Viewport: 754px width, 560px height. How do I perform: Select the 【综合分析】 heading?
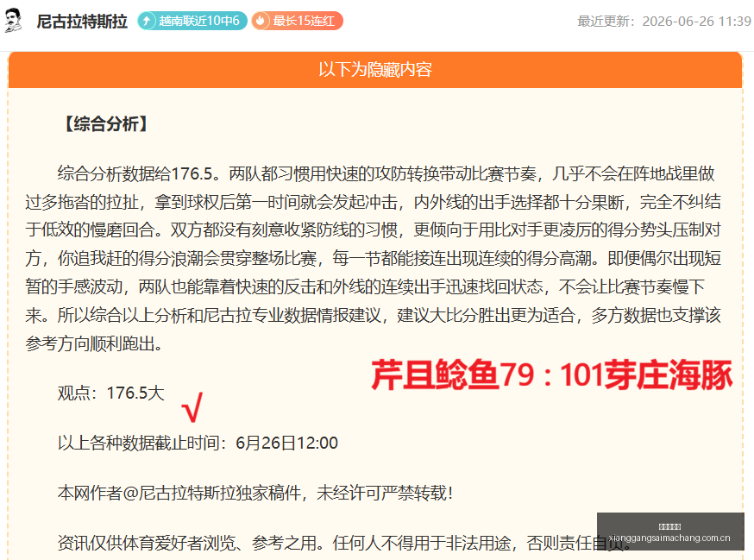[106, 124]
